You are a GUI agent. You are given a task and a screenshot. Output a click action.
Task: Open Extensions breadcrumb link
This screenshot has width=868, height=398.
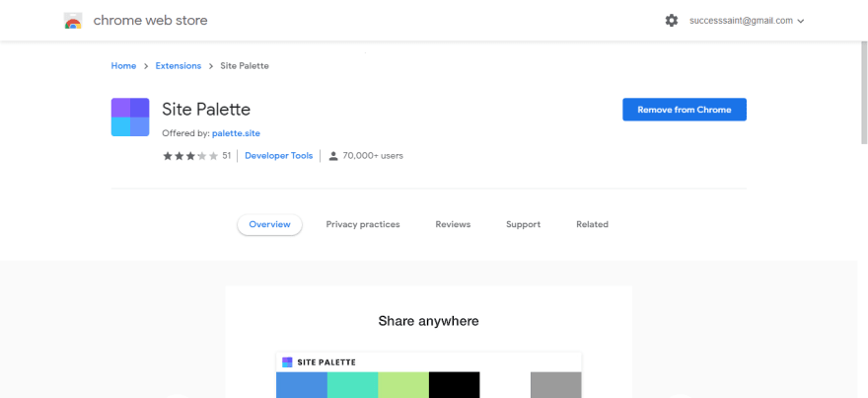coord(179,66)
